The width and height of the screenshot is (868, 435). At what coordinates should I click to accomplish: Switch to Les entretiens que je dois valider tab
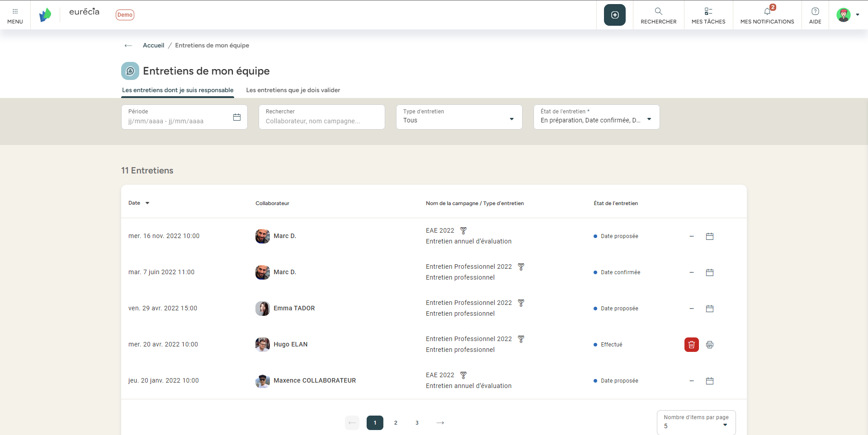coord(293,90)
